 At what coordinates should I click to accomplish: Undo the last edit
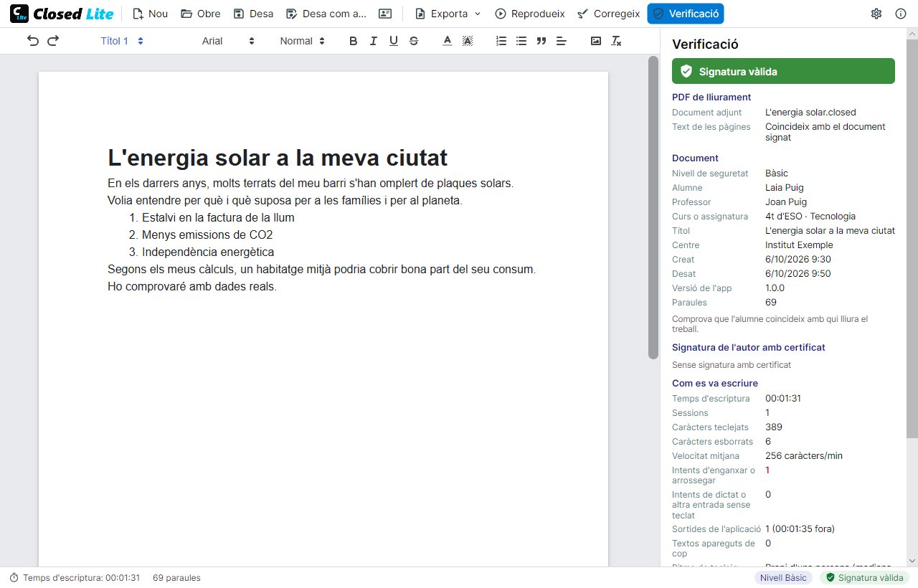tap(33, 41)
